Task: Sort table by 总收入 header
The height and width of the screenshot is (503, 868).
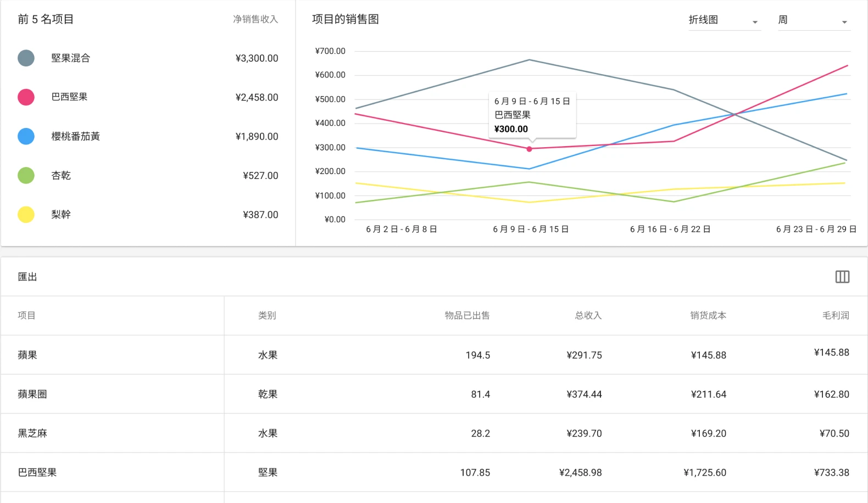Action: (588, 316)
